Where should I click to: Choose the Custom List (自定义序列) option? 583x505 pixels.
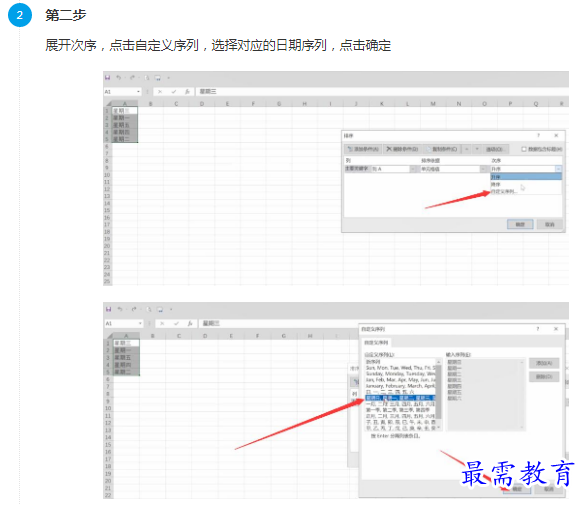click(x=525, y=191)
